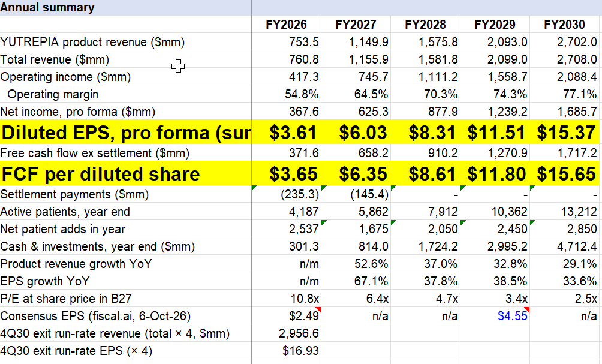Select 4Q30 exit run-rate revenue label

(125, 333)
